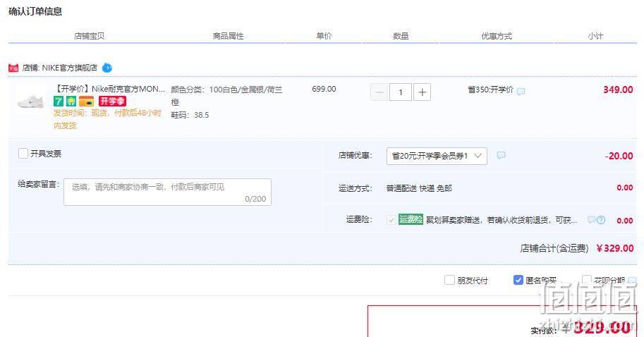Click the seller message text box
The width and height of the screenshot is (644, 337).
167,192
